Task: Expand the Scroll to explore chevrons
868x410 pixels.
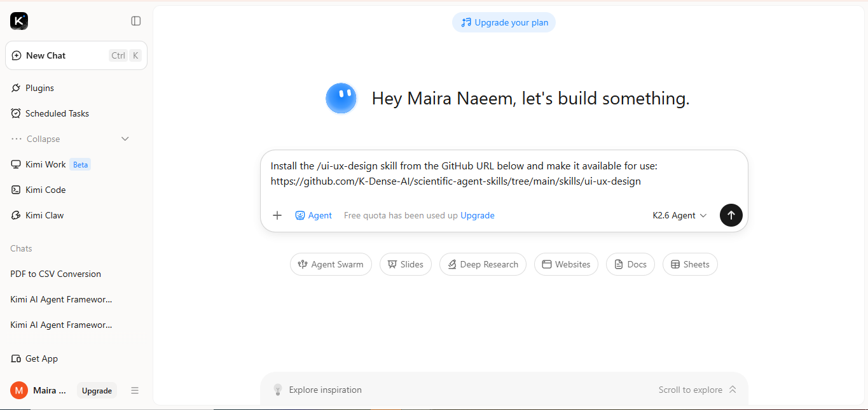Action: click(733, 390)
